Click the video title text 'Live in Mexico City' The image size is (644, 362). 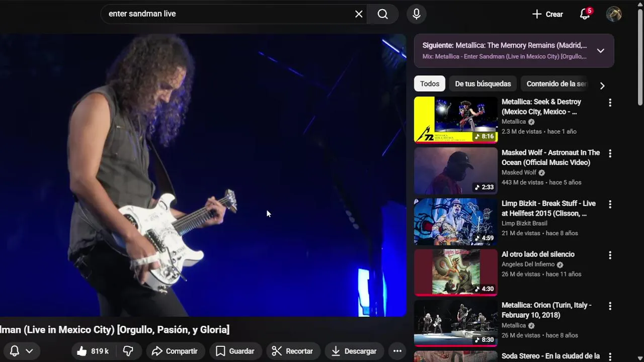tap(69, 330)
